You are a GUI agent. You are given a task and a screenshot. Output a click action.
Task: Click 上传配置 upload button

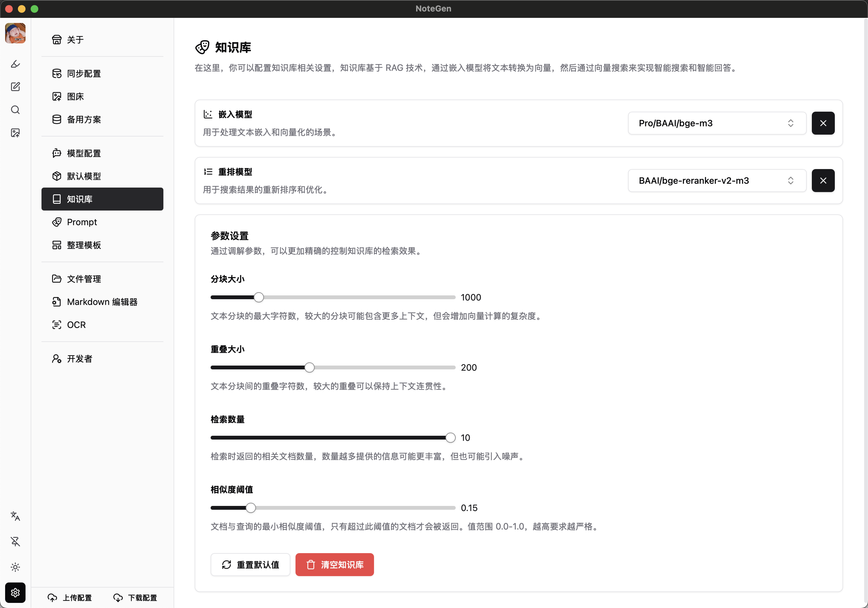coord(70,597)
